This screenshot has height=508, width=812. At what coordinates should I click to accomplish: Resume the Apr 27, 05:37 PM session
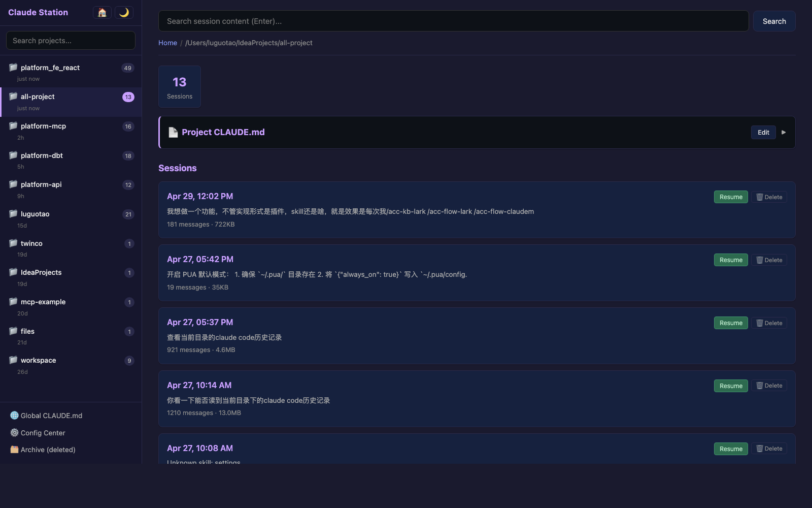tap(731, 323)
